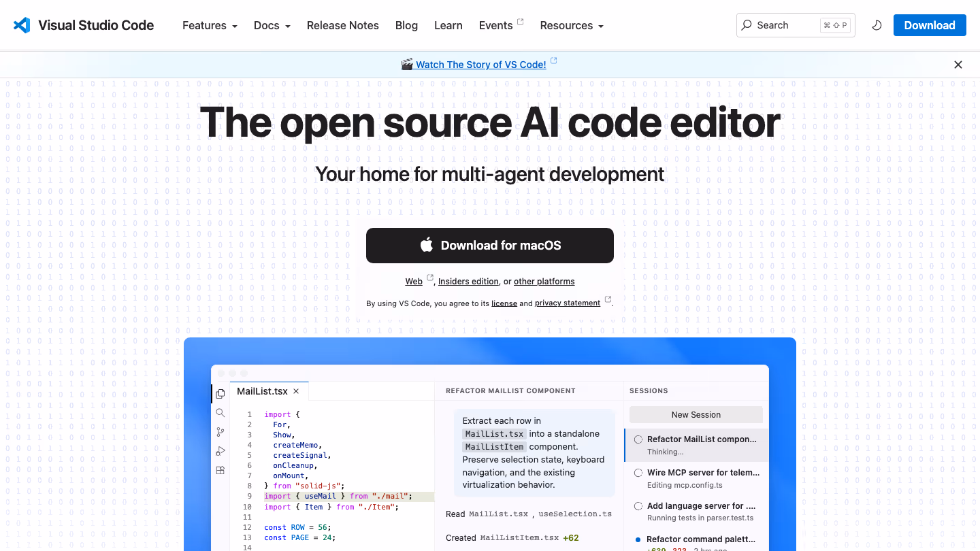The width and height of the screenshot is (980, 551).
Task: Select the Search icon in editor sidebar
Action: (220, 413)
